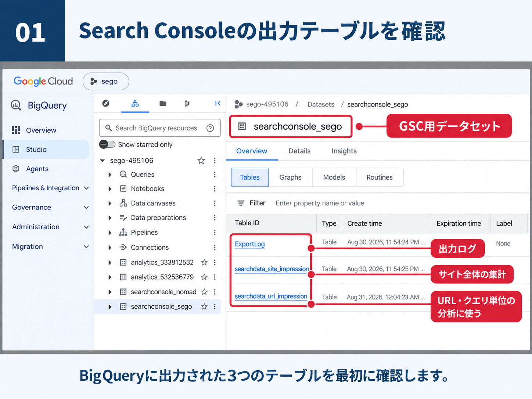532x399 pixels.
Task: Expand Pipelines & Integration section
Action: [50, 188]
